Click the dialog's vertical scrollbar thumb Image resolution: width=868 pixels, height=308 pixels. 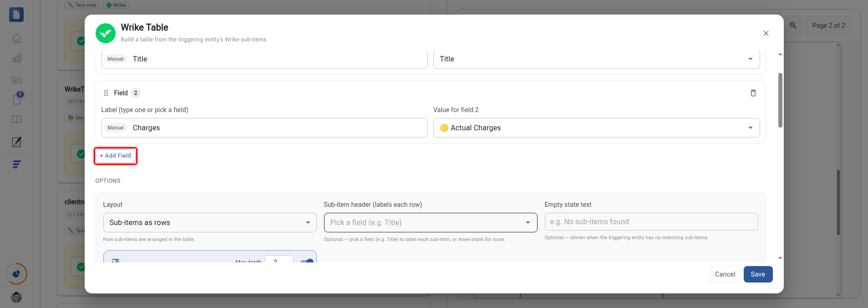coord(780,100)
